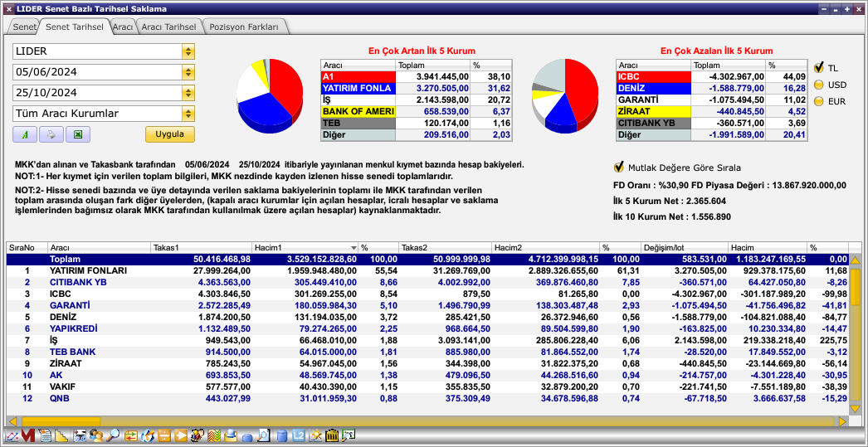868x447 pixels.
Task: Click the printer icon button
Action: coord(51,134)
